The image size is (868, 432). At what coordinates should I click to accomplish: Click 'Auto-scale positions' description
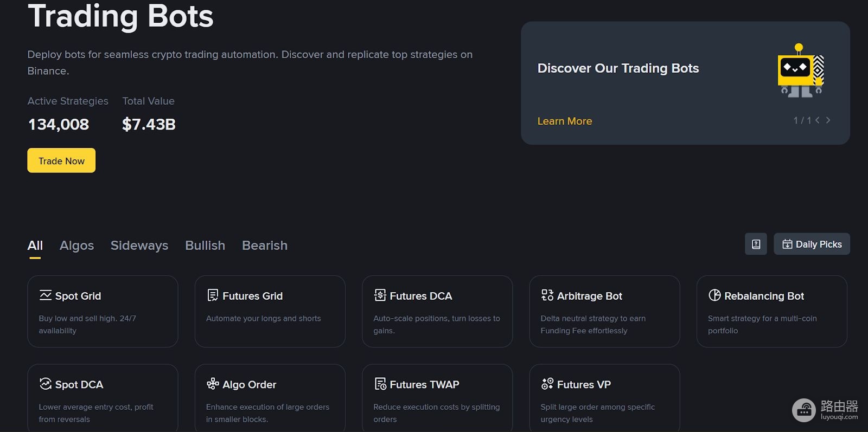tap(437, 324)
